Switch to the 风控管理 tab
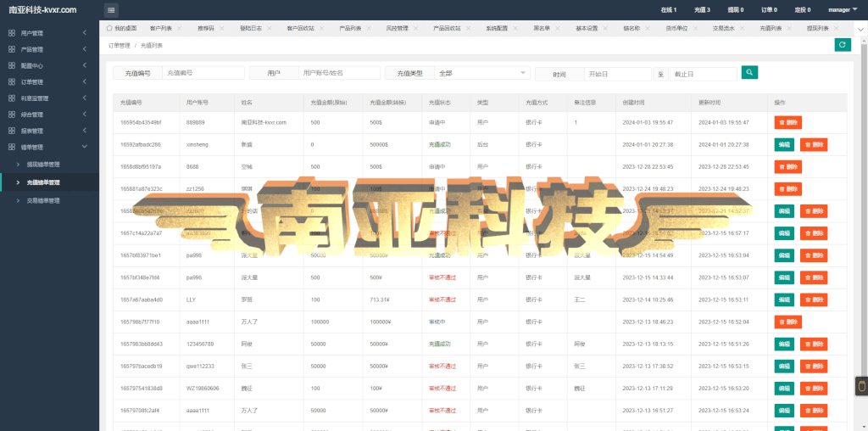The image size is (868, 431). 397,28
